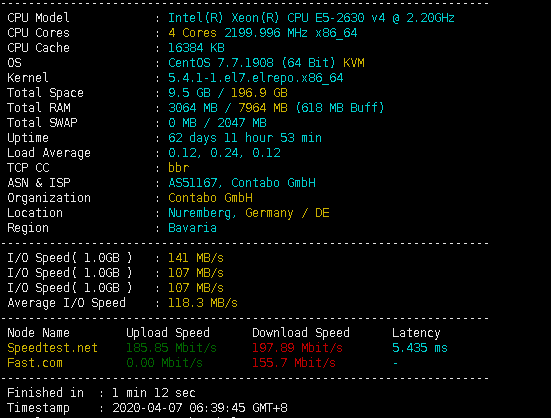Click the Total RAM value 3064 MB
Image resolution: width=551 pixels, height=418 pixels.
coord(193,108)
